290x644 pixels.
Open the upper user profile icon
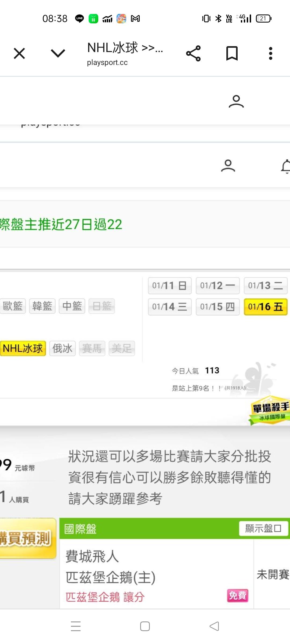236,101
